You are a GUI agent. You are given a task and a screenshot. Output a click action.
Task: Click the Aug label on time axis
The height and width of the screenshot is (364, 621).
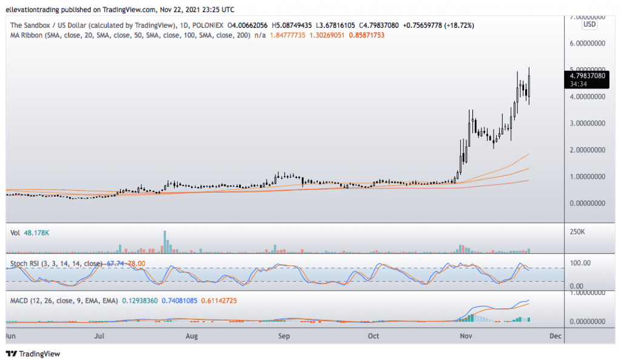[x=192, y=336]
